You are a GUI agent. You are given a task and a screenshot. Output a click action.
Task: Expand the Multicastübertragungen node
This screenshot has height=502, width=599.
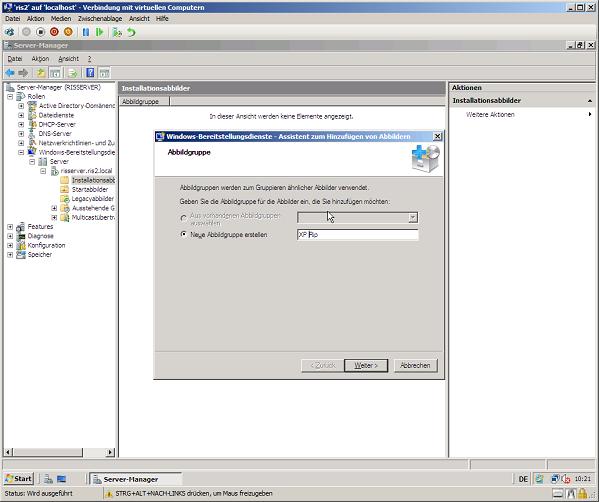click(x=54, y=217)
